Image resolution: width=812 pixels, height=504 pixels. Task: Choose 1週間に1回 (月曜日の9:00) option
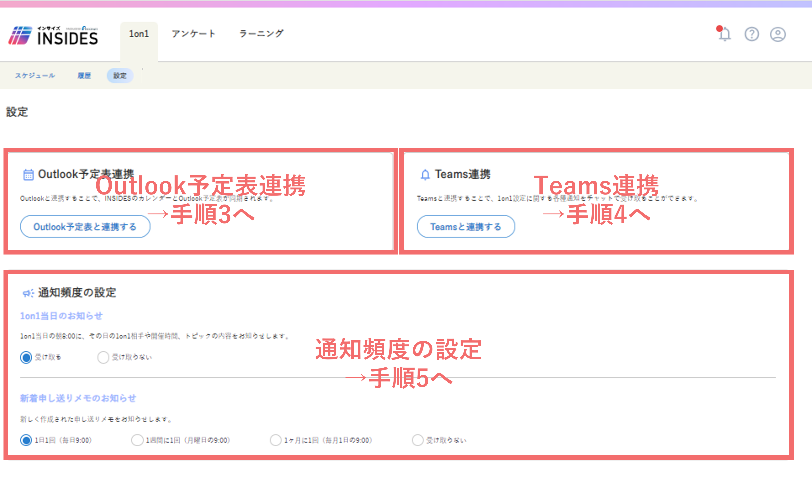click(x=137, y=440)
